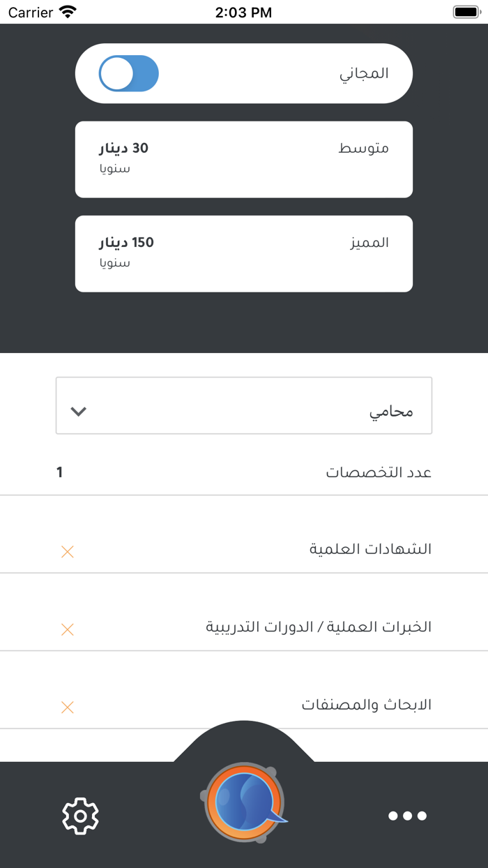This screenshot has width=488, height=868.
Task: Tap the Wi-Fi icon in the status bar
Action: coord(67,11)
